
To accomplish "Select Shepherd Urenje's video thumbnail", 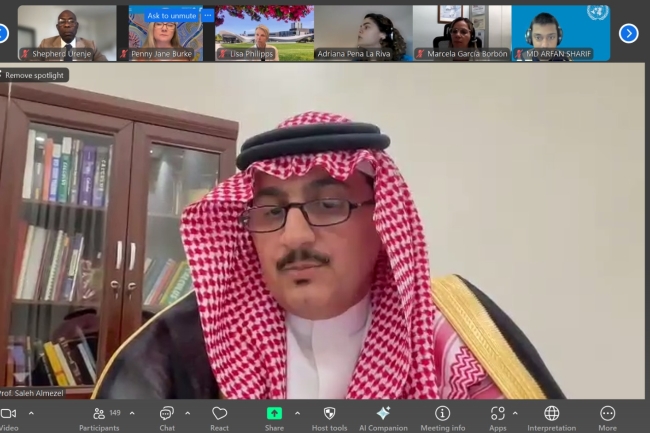I will (x=67, y=33).
